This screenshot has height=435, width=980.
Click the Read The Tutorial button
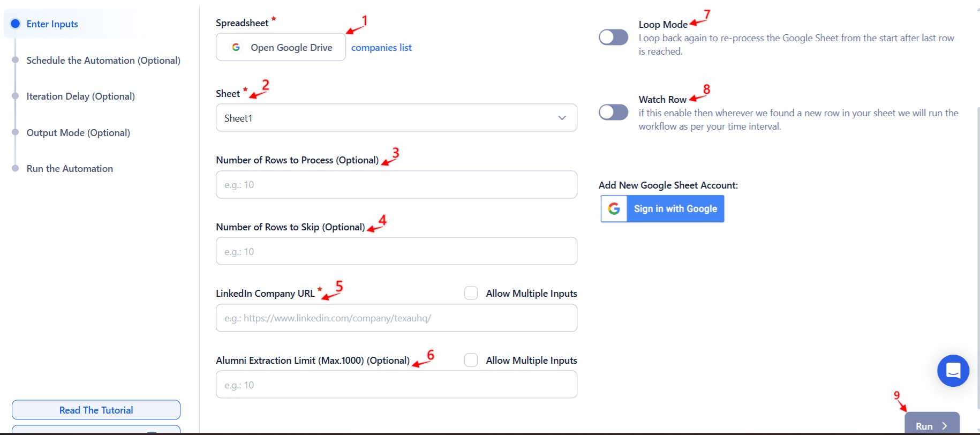[96, 410]
